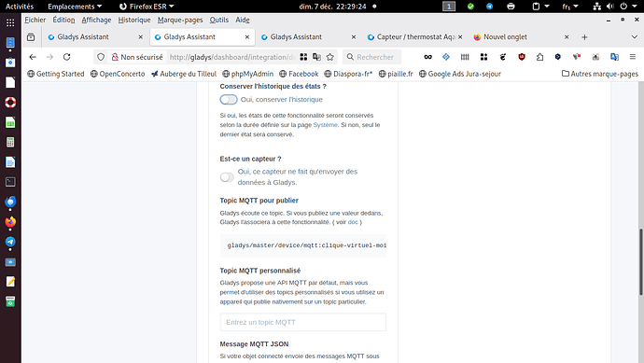Expand the 'Autres marque-pages' folder
The image size is (644, 363).
[600, 74]
